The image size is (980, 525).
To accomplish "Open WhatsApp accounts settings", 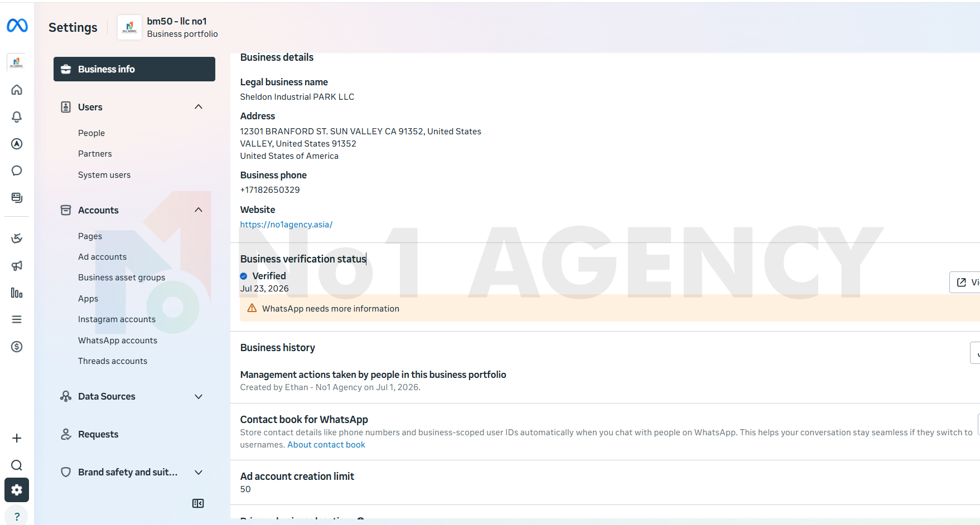I will coord(118,341).
